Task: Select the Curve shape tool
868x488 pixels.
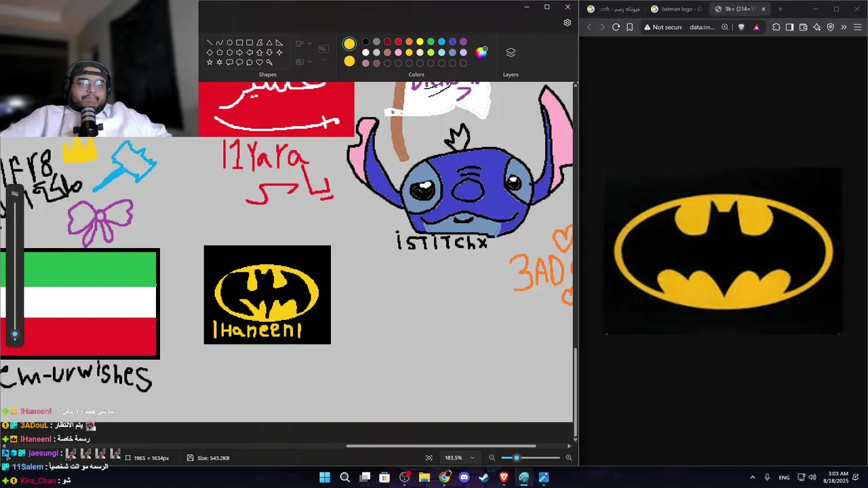Action: click(x=220, y=42)
